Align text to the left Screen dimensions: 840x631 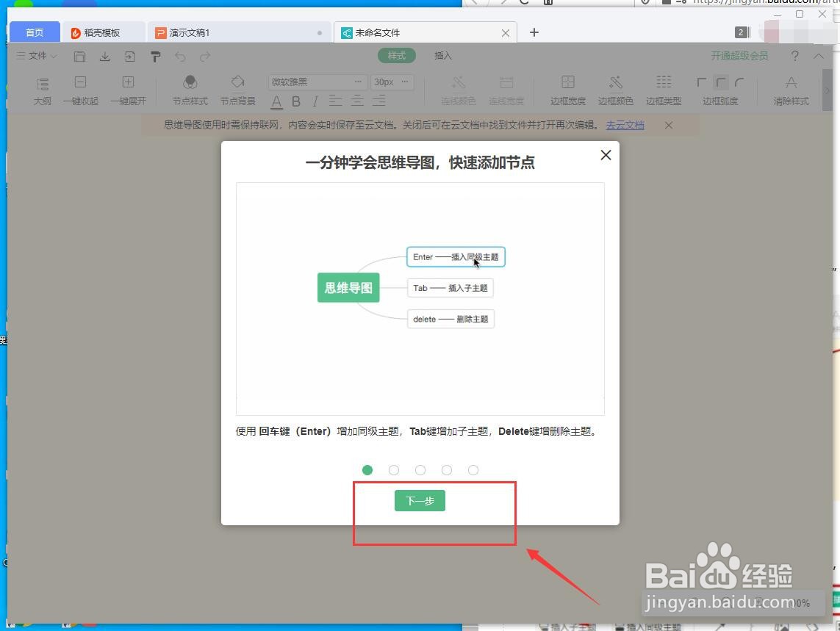[x=335, y=101]
